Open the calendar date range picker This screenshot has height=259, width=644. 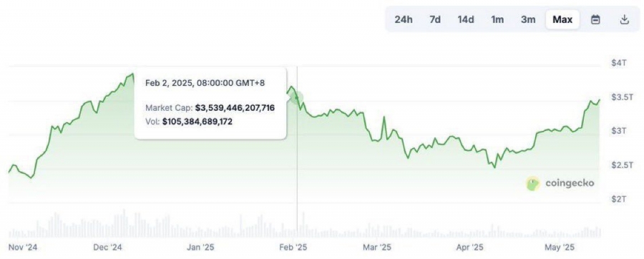[x=595, y=19]
